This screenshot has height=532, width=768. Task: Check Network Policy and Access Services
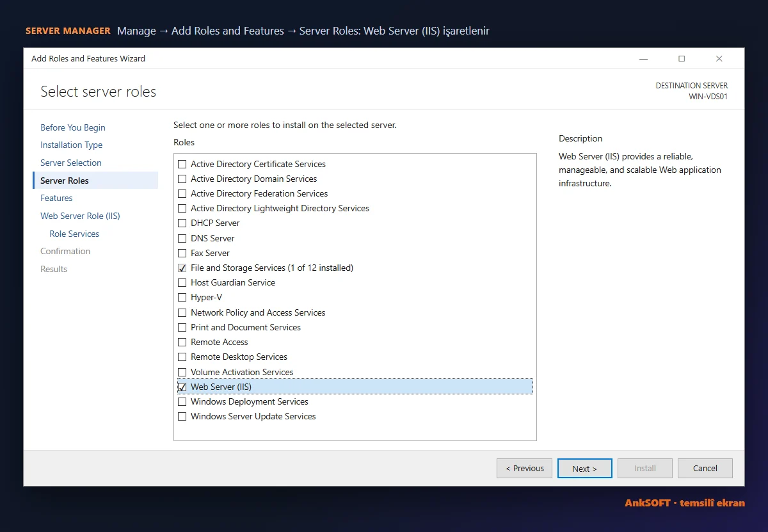(182, 313)
